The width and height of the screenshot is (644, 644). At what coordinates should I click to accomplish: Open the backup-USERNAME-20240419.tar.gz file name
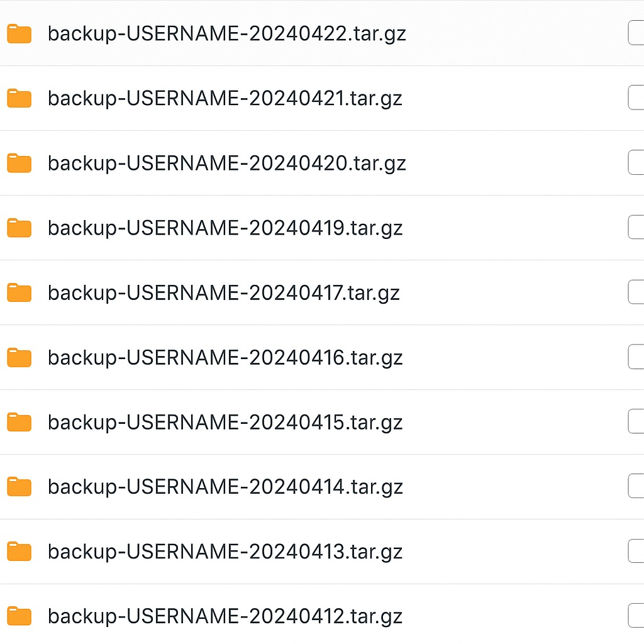pyautogui.click(x=225, y=228)
